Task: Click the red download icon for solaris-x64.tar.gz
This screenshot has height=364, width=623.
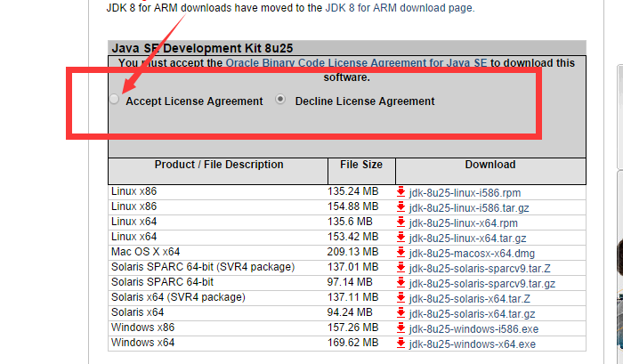Action: (400, 312)
